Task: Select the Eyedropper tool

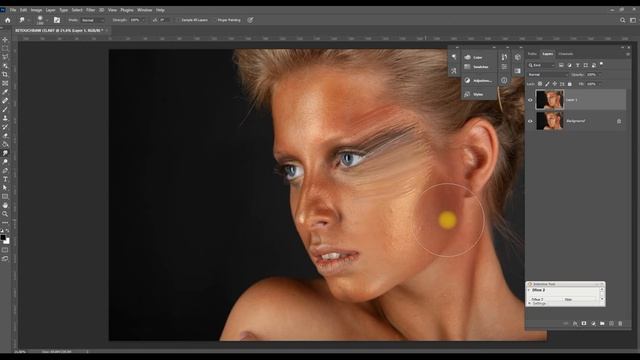Action: (x=5, y=92)
